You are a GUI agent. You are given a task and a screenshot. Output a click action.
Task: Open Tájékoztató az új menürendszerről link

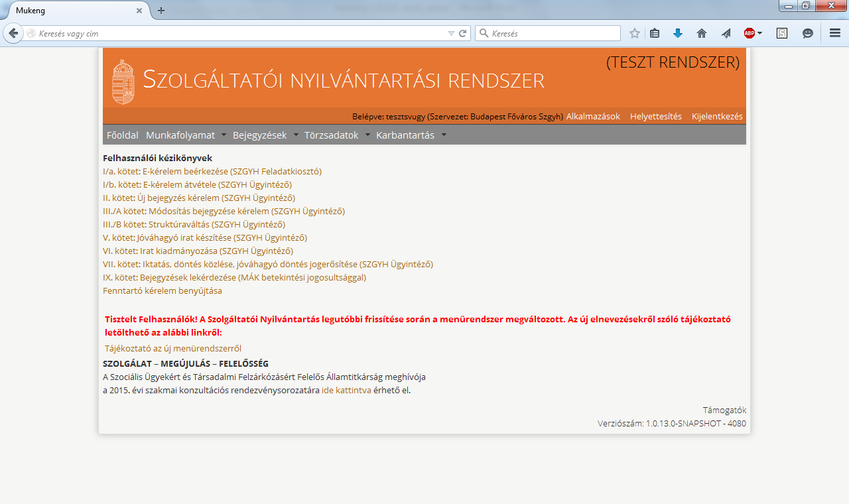[173, 349]
